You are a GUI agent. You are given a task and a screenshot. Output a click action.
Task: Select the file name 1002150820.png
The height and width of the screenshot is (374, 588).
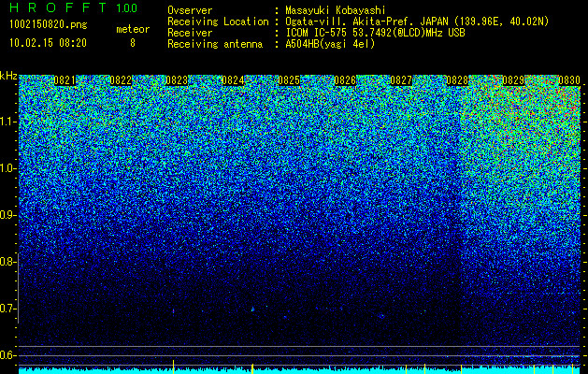pyautogui.click(x=49, y=24)
